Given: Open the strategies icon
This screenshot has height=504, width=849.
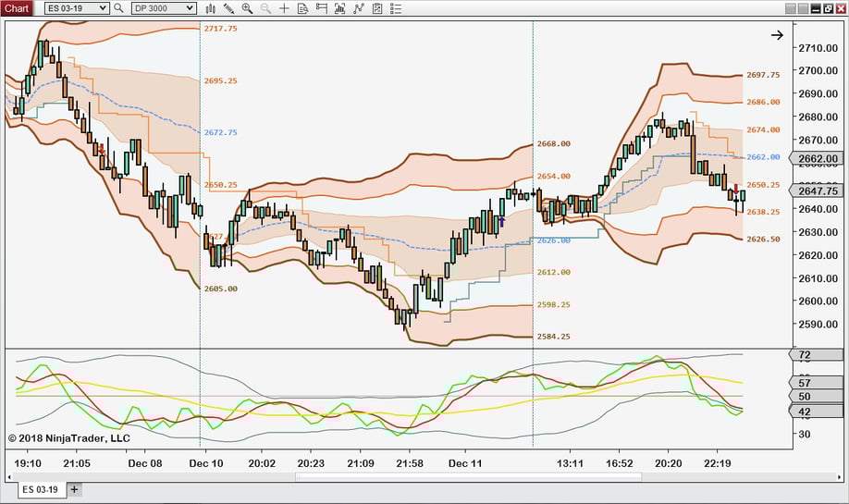Looking at the screenshot, I should point(359,8).
